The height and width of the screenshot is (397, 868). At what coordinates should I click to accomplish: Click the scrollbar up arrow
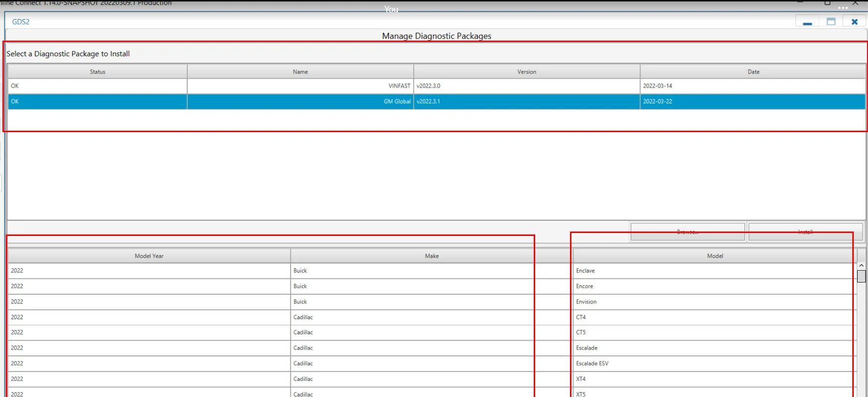tap(861, 265)
